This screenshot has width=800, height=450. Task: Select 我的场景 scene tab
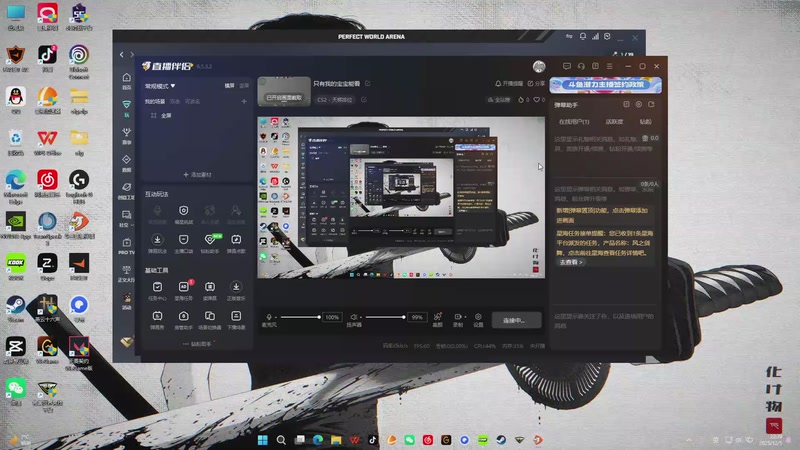[155, 102]
